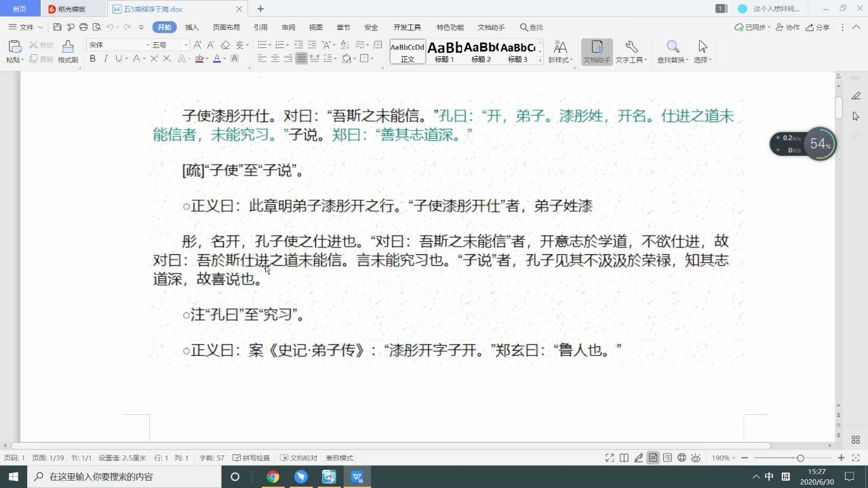Apply Subscript formatting
868x488 pixels.
pos(167,59)
